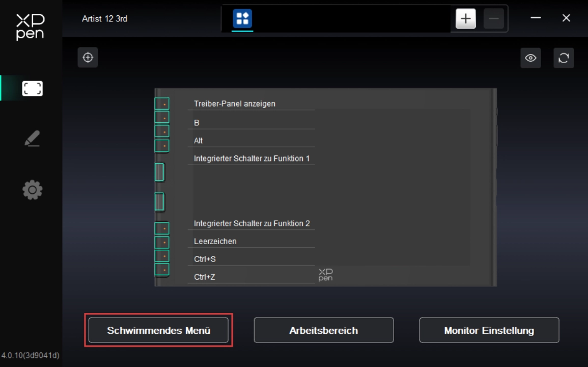Edit the Treiber-Panel anzeigen key assignment
Image resolution: width=588 pixels, height=367 pixels.
click(x=234, y=103)
